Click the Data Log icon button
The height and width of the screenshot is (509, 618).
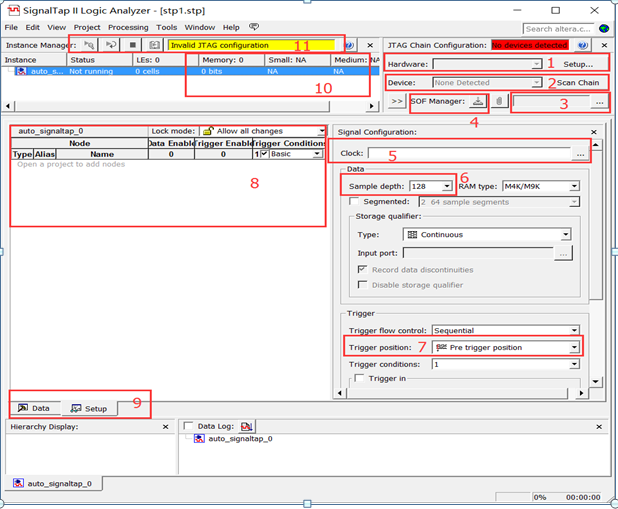pos(247,426)
